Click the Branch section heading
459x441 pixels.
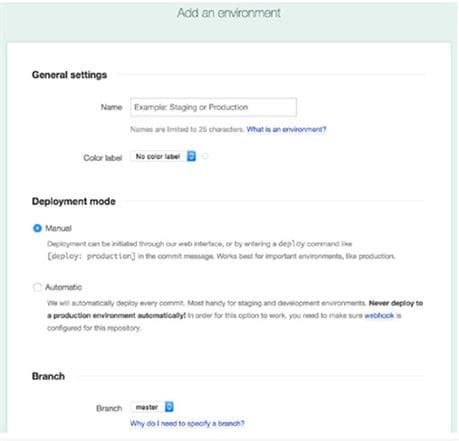tap(48, 376)
